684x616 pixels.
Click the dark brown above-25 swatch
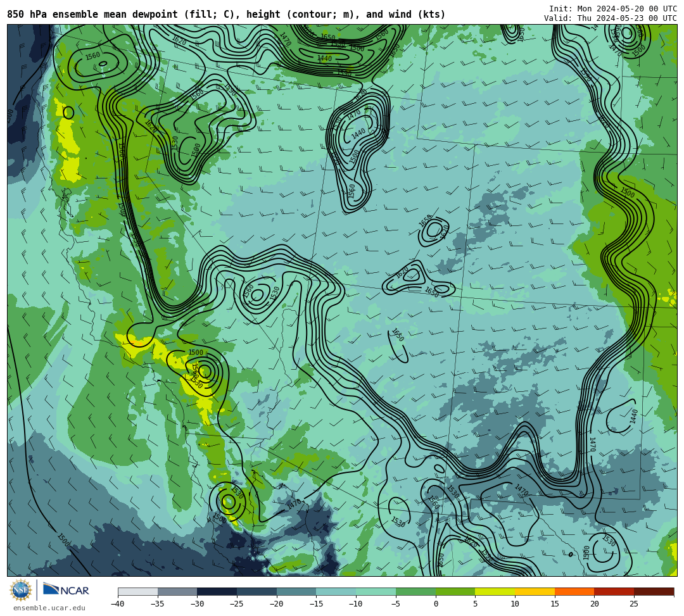654,591
